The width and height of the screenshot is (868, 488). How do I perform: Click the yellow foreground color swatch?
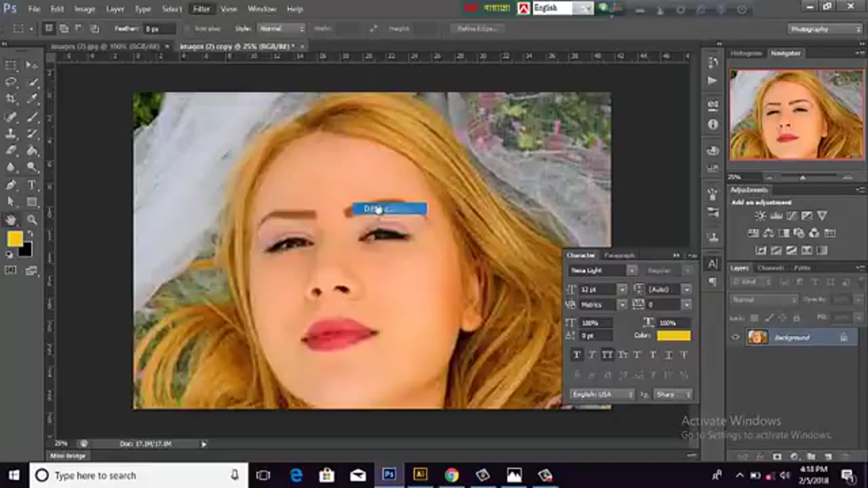(14, 239)
